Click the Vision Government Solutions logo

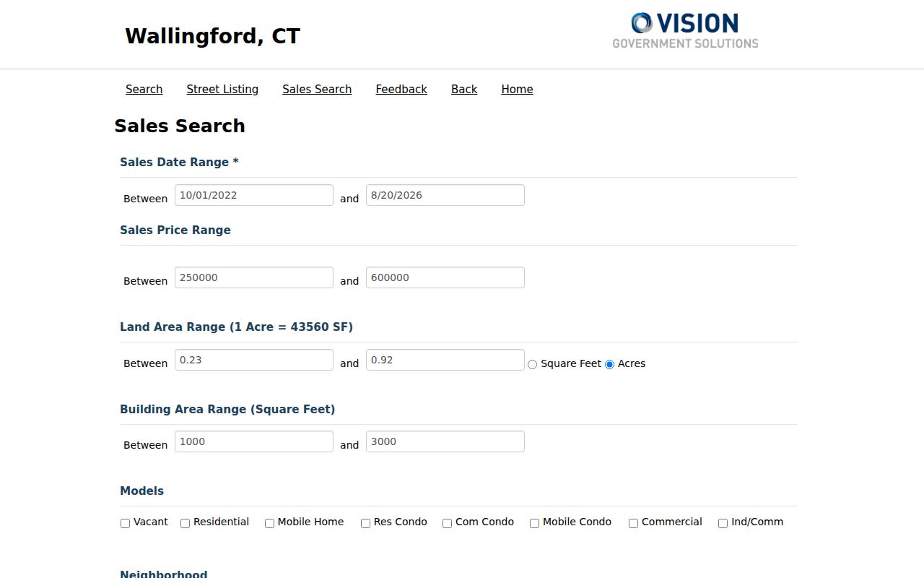click(685, 30)
